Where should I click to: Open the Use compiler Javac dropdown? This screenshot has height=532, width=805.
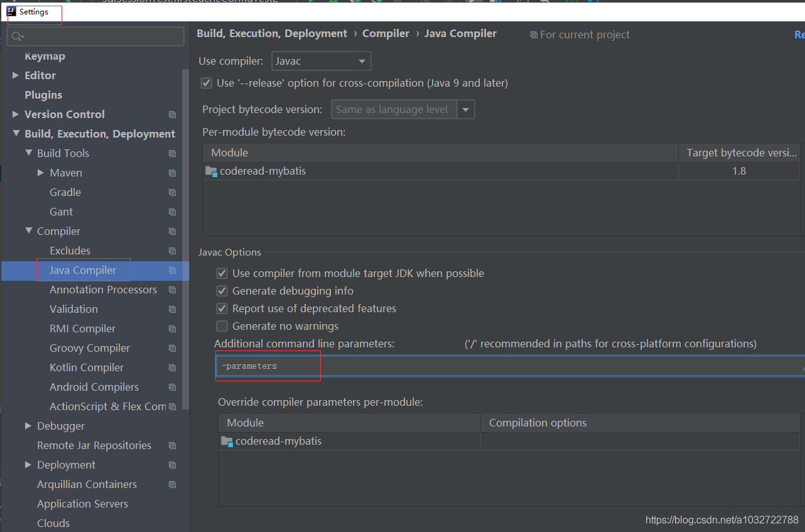pyautogui.click(x=321, y=61)
